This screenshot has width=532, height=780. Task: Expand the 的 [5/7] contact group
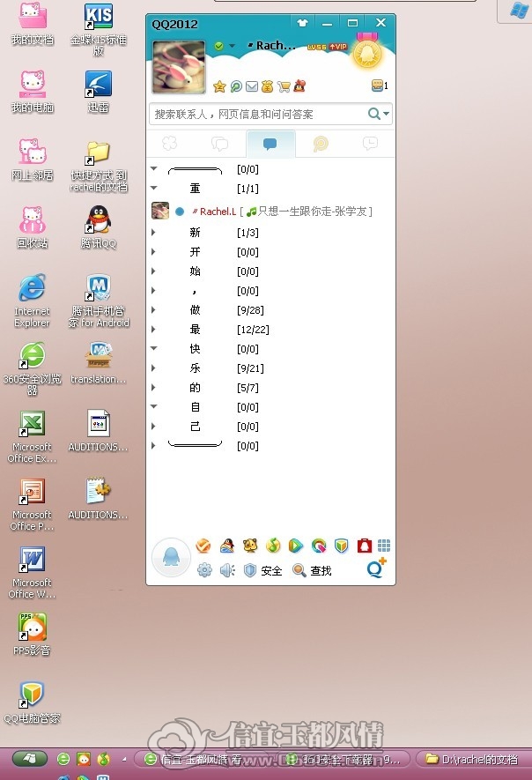click(153, 388)
